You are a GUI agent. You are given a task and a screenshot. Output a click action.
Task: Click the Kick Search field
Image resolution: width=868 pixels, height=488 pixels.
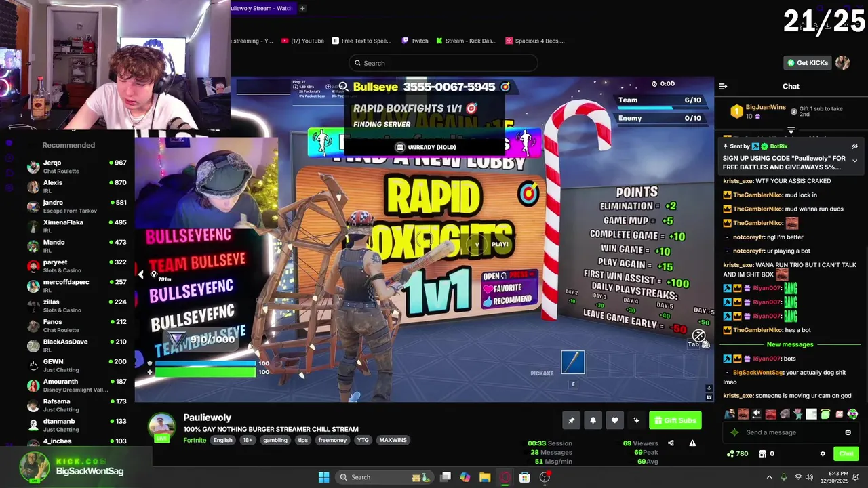tap(443, 63)
